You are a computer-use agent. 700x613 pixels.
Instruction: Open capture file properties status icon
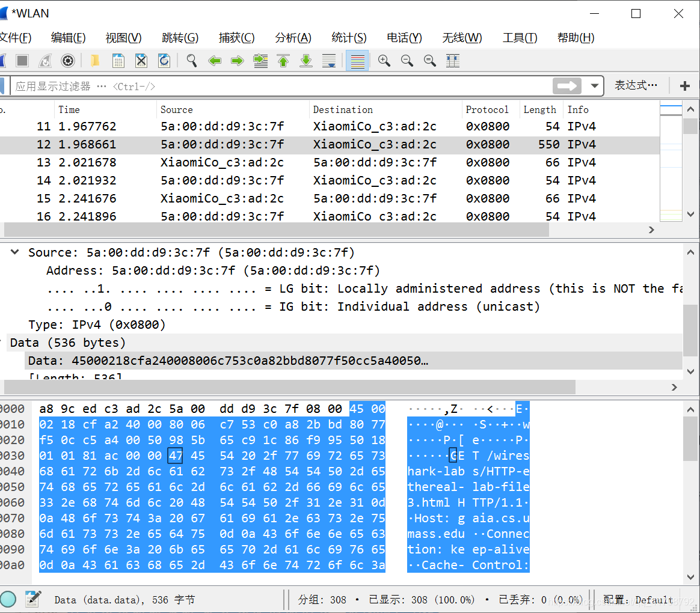point(32,599)
